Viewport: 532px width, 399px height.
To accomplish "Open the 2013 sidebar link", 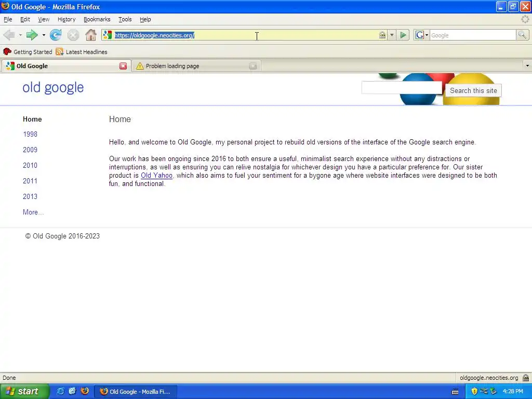I will tap(30, 196).
